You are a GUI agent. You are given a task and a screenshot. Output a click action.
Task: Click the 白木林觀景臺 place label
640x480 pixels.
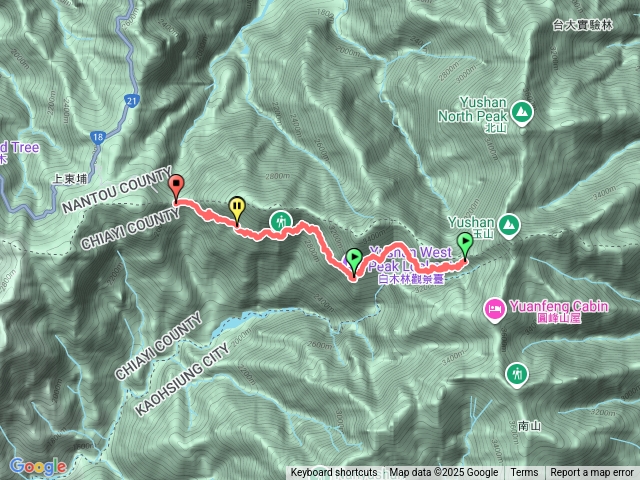(411, 279)
